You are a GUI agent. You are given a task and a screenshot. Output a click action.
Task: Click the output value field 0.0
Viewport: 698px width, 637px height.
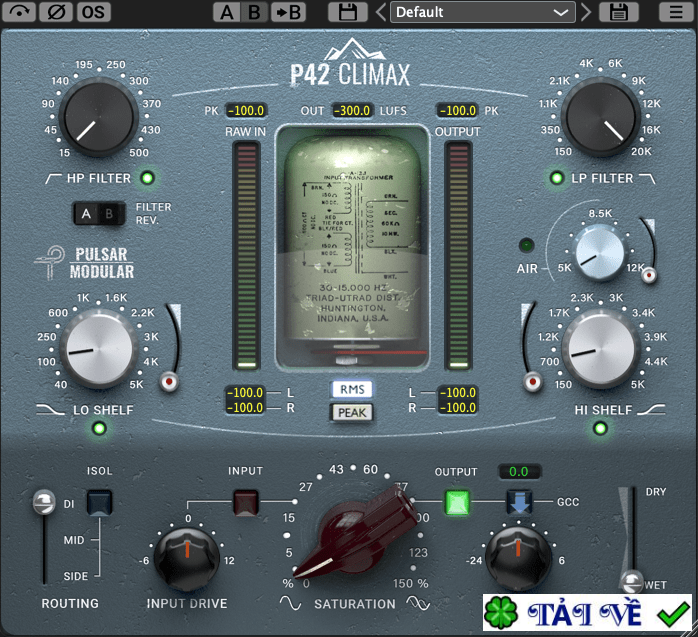coord(519,472)
